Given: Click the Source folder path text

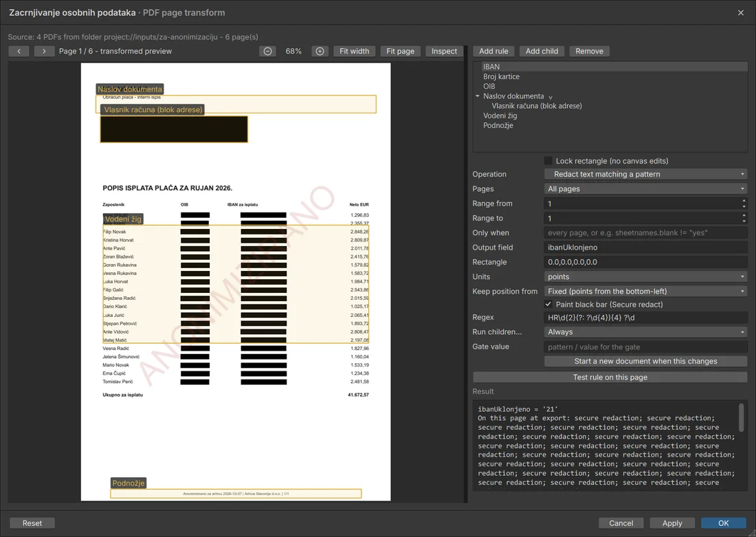Looking at the screenshot, I should (x=133, y=36).
